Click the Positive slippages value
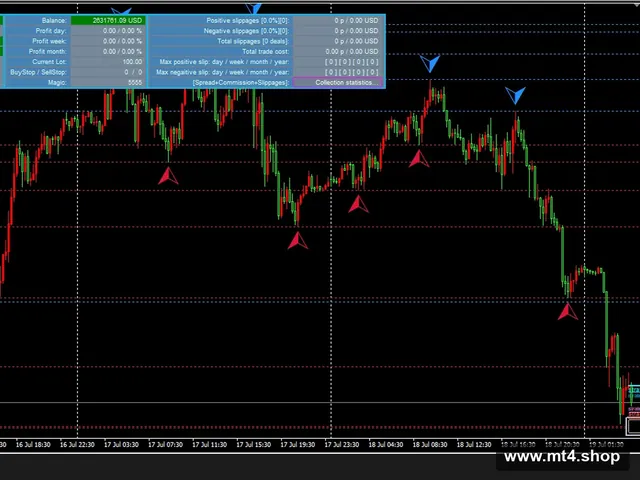Image resolution: width=640 pixels, height=480 pixels. click(356, 20)
